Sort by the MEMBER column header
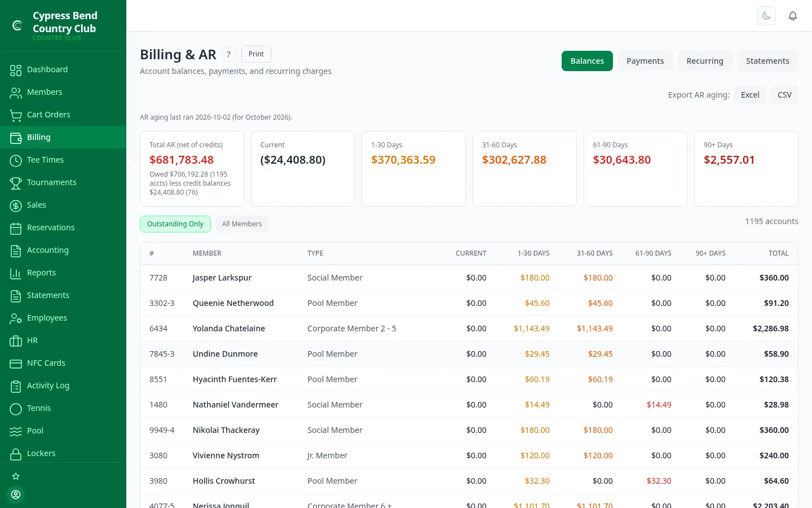The height and width of the screenshot is (508, 812). 207,253
